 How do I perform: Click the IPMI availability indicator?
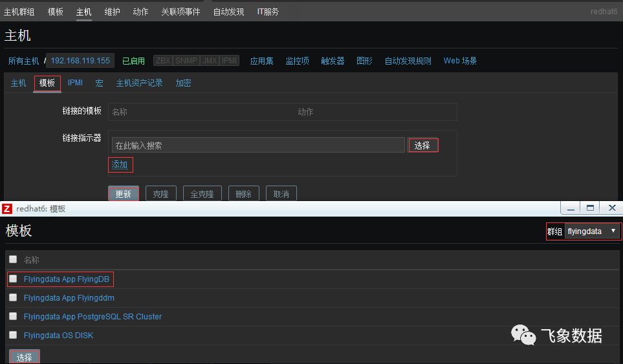(x=229, y=61)
